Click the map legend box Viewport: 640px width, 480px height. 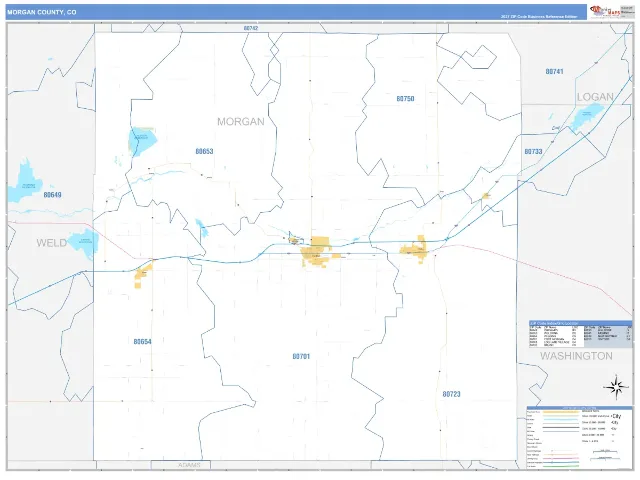(x=579, y=438)
